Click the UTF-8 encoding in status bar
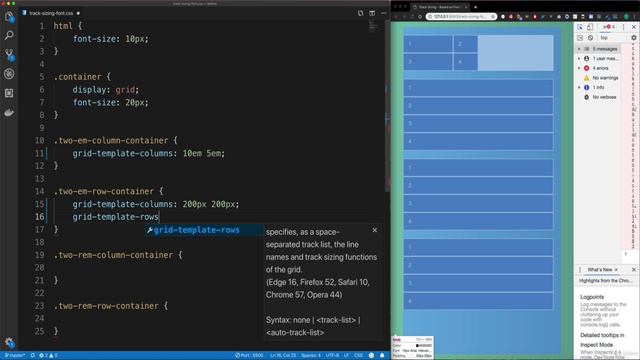640x360 pixels. (332, 356)
